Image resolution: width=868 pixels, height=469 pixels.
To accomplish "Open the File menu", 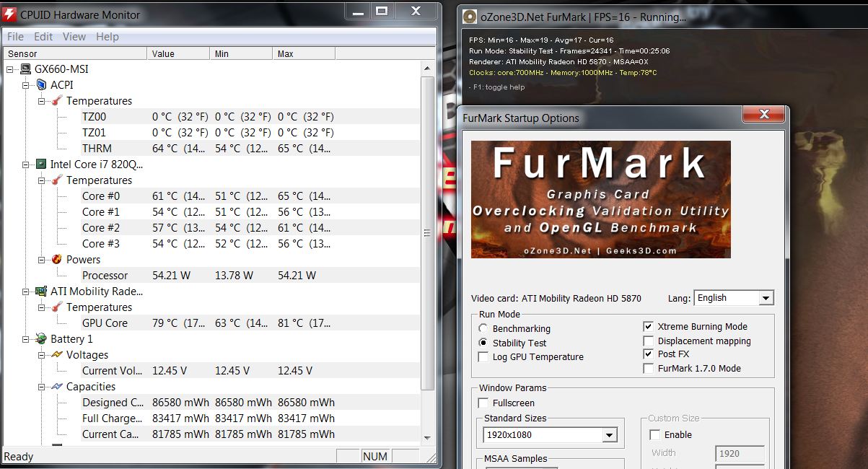I will coord(15,37).
